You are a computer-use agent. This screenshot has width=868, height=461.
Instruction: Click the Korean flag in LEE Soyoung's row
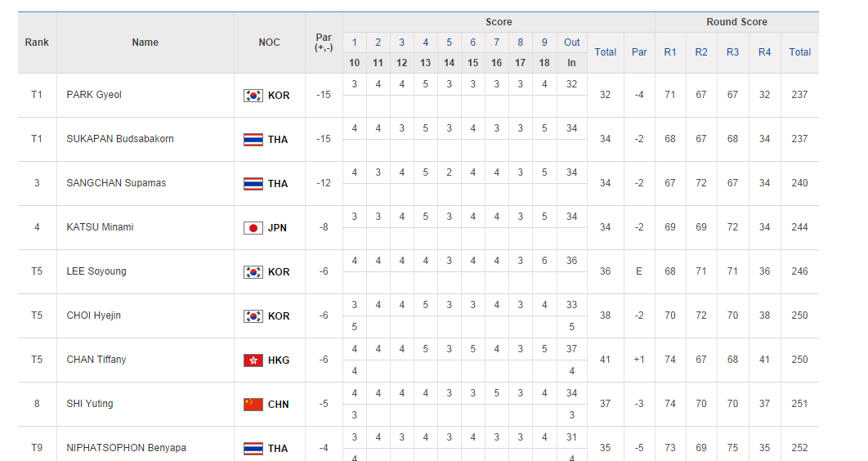point(253,272)
